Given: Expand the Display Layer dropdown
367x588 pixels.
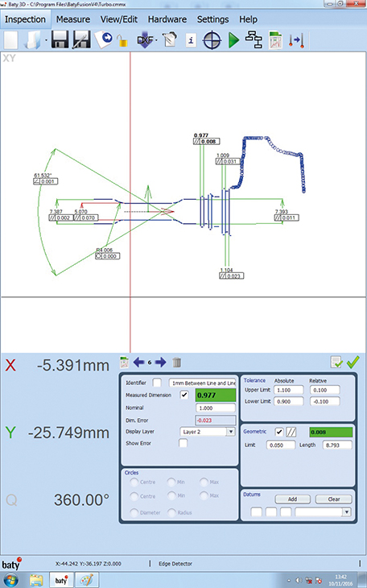Looking at the screenshot, I should (231, 432).
